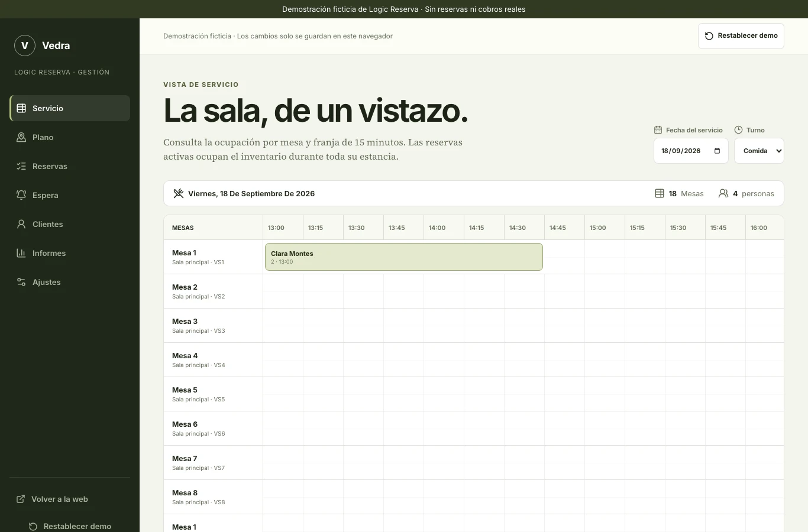Screen dimensions: 808x532
Task: Select the Mesa 4 row label
Action: point(214,360)
